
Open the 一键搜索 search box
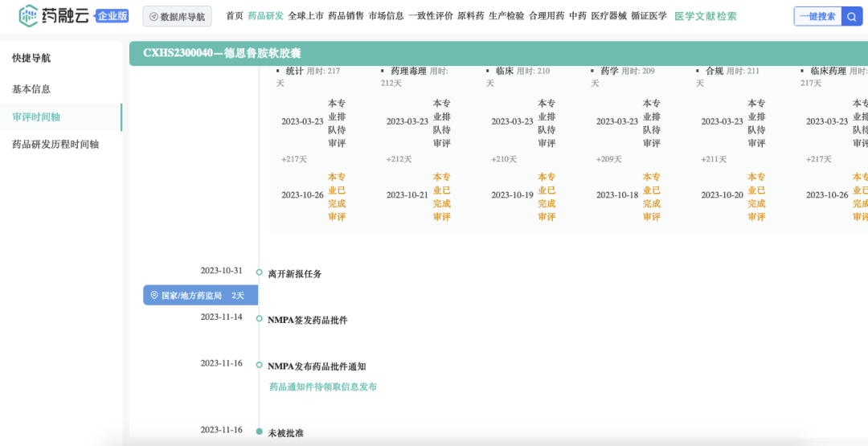[x=817, y=16]
